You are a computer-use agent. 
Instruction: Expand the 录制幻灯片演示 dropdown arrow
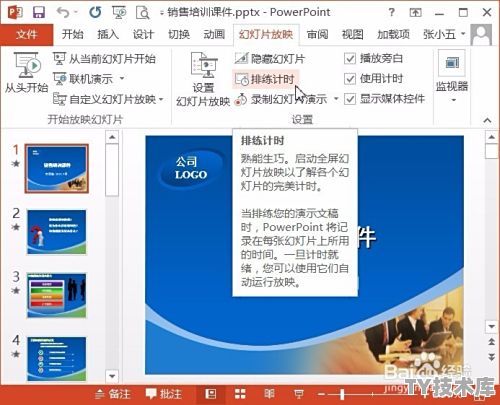[336, 99]
